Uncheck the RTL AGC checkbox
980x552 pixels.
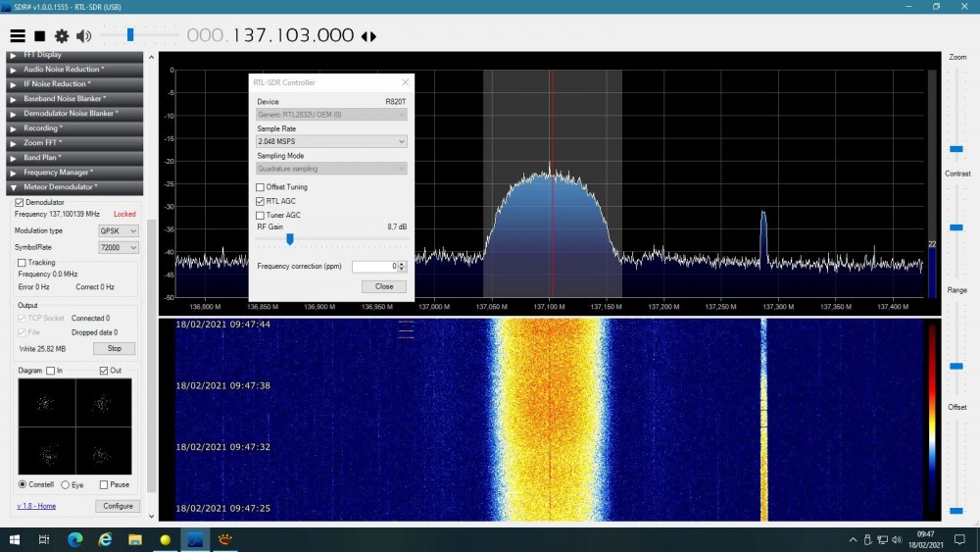tap(260, 201)
